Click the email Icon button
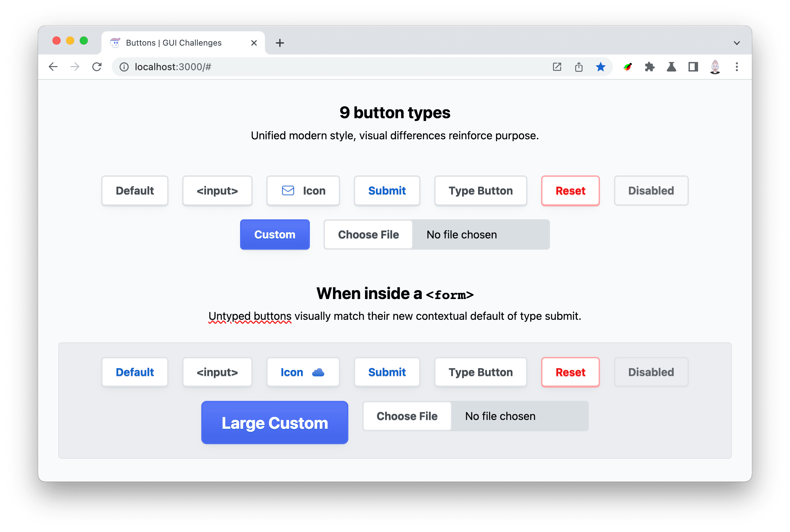 click(303, 190)
